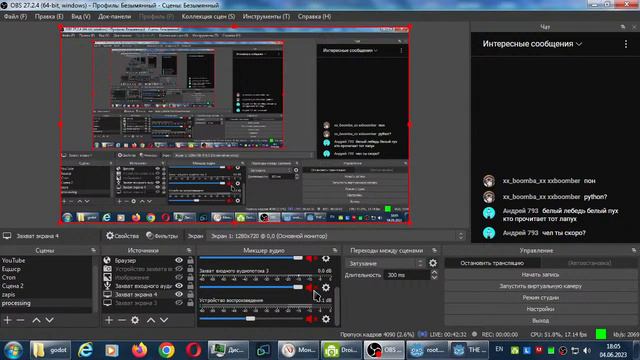Screen dimensions: 640x360
Task: Undock the Чат panel
Action: point(623,27)
